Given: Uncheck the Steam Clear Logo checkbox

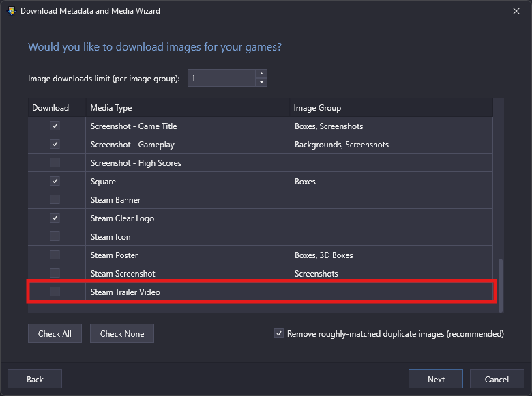Looking at the screenshot, I should [x=55, y=218].
